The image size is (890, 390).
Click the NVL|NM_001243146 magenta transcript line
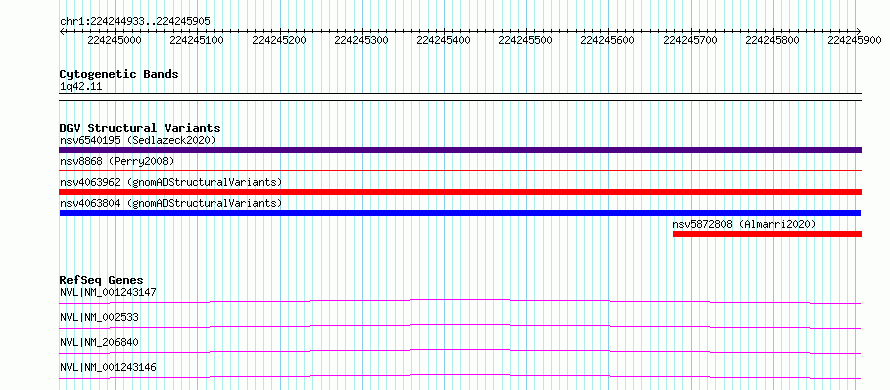point(460,376)
